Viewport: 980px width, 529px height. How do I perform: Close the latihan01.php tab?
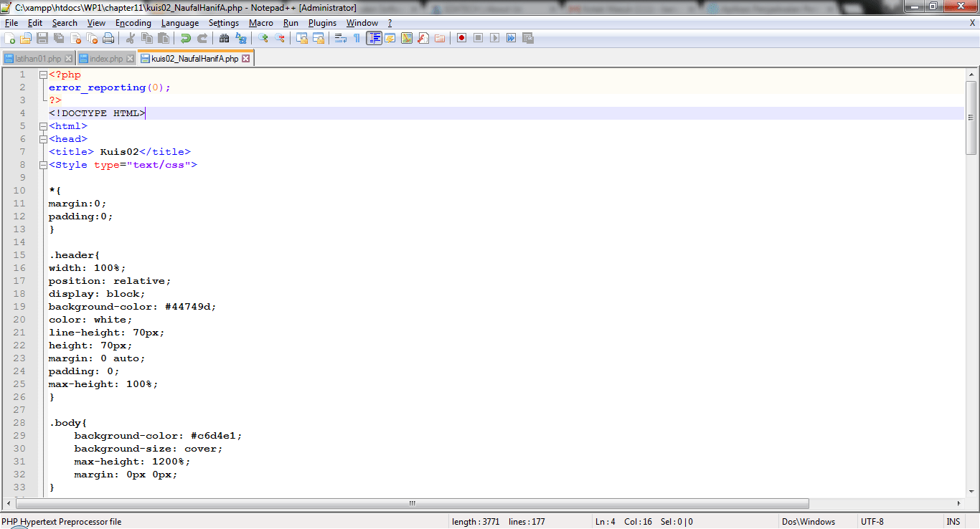click(68, 59)
